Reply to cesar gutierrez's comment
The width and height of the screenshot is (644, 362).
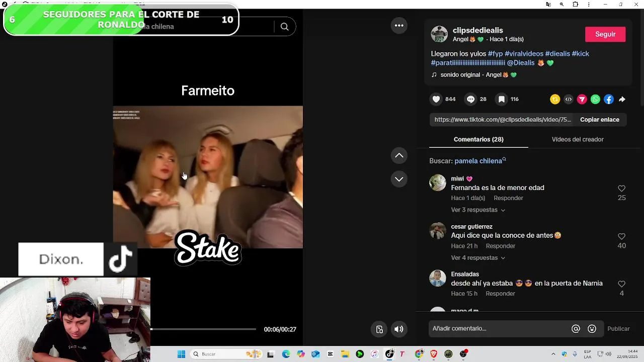[501, 246]
